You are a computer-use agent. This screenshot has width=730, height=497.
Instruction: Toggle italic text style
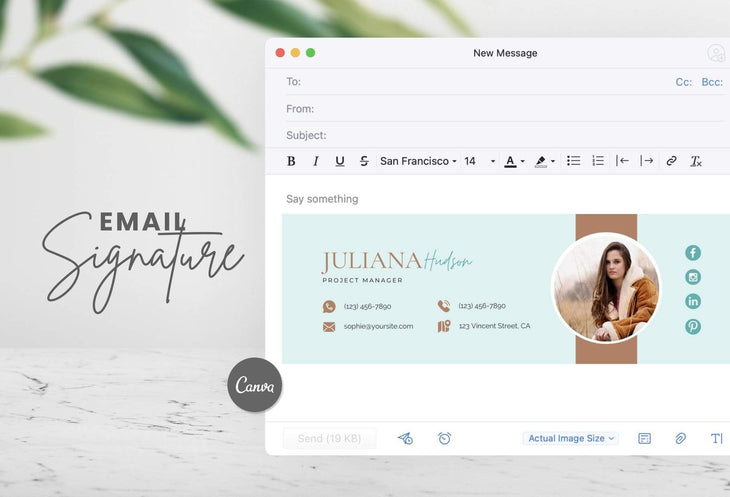[x=316, y=161]
